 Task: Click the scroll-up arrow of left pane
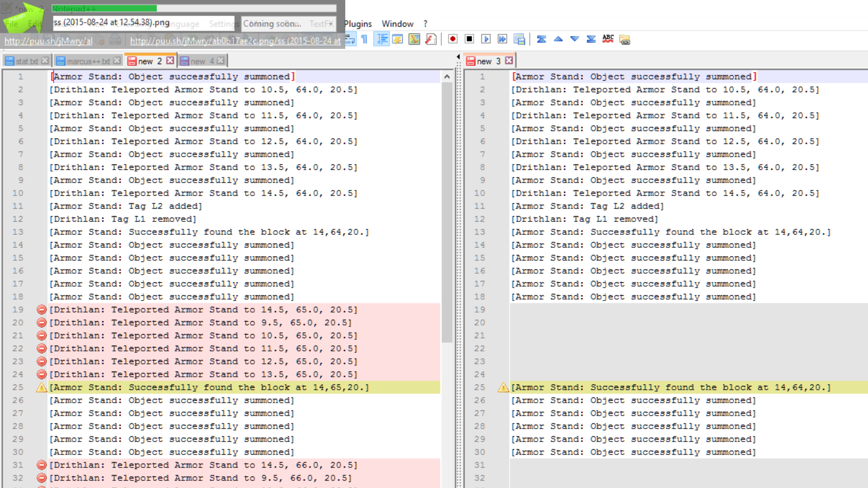447,77
